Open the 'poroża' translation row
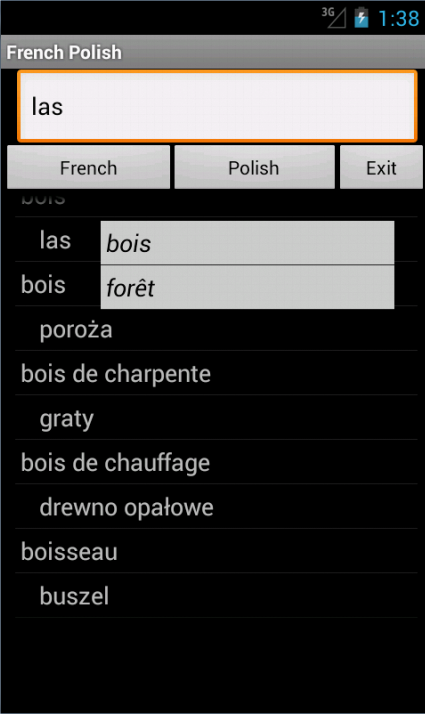425x714 pixels. (x=216, y=329)
